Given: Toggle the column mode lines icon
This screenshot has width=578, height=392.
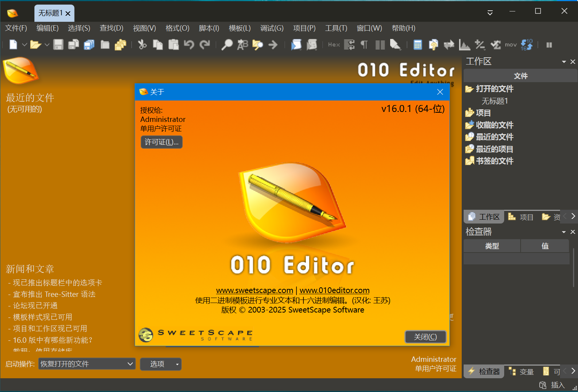Looking at the screenshot, I should 380,45.
